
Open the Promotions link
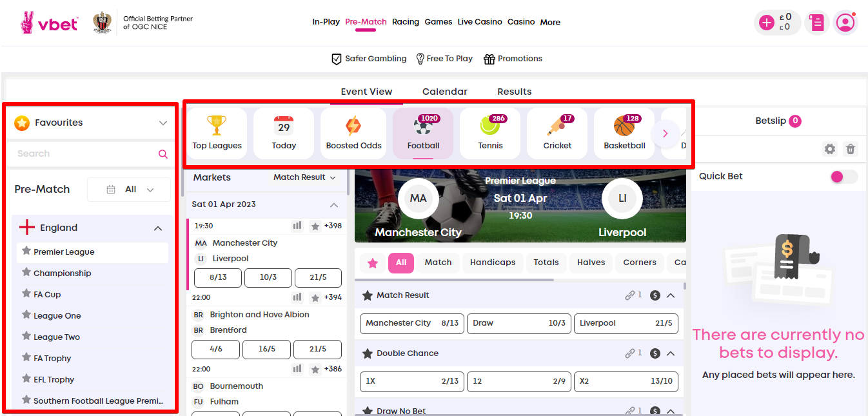pos(513,59)
